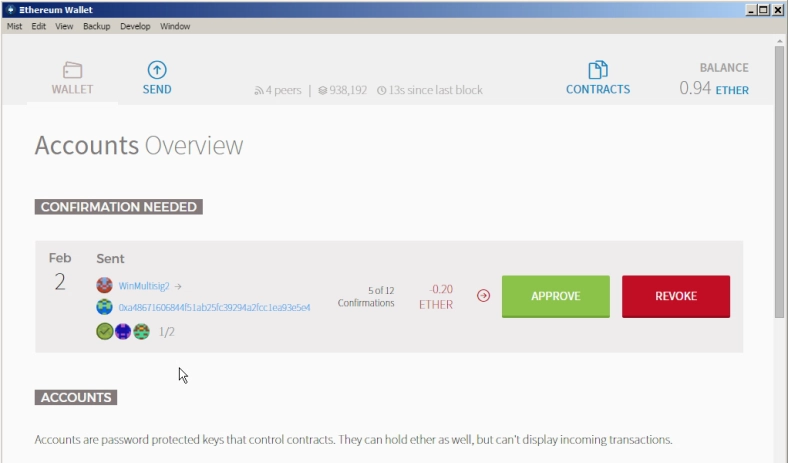This screenshot has width=788, height=463.
Task: Click the CONFIRMATION NEEDED heading
Action: pyautogui.click(x=119, y=207)
